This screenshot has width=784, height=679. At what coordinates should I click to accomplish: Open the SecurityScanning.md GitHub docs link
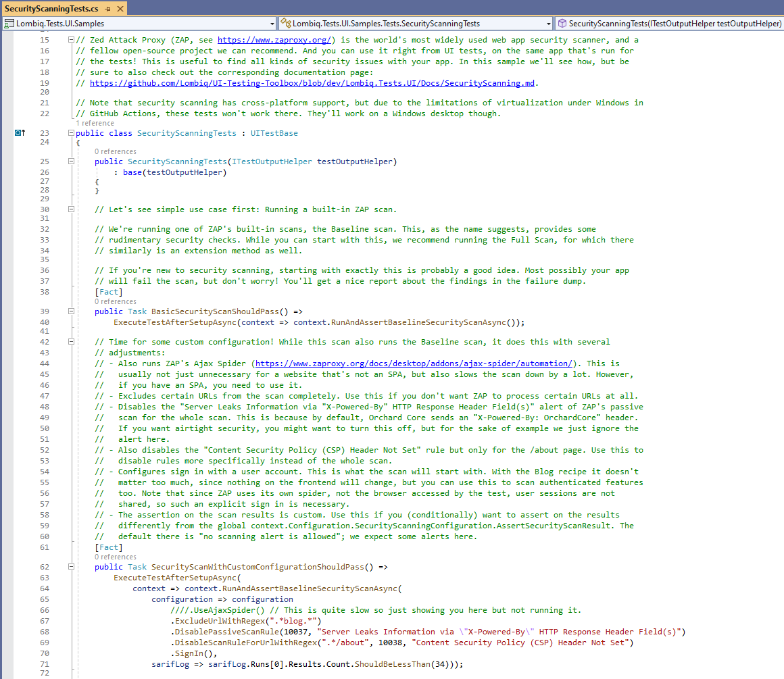(312, 83)
